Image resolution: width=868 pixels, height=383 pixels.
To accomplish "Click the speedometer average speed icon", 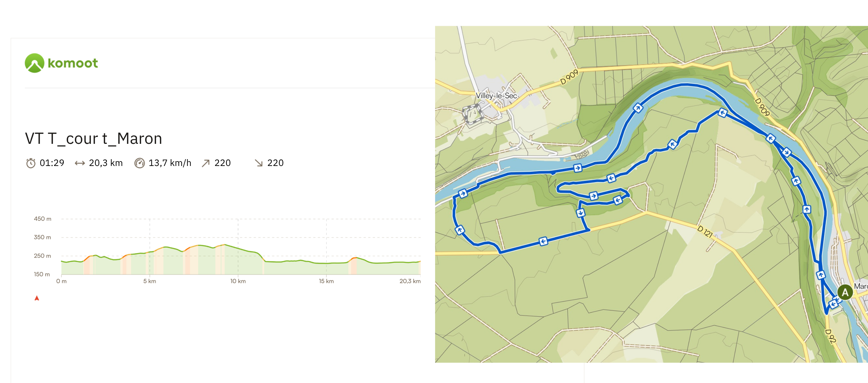I will click(x=139, y=163).
